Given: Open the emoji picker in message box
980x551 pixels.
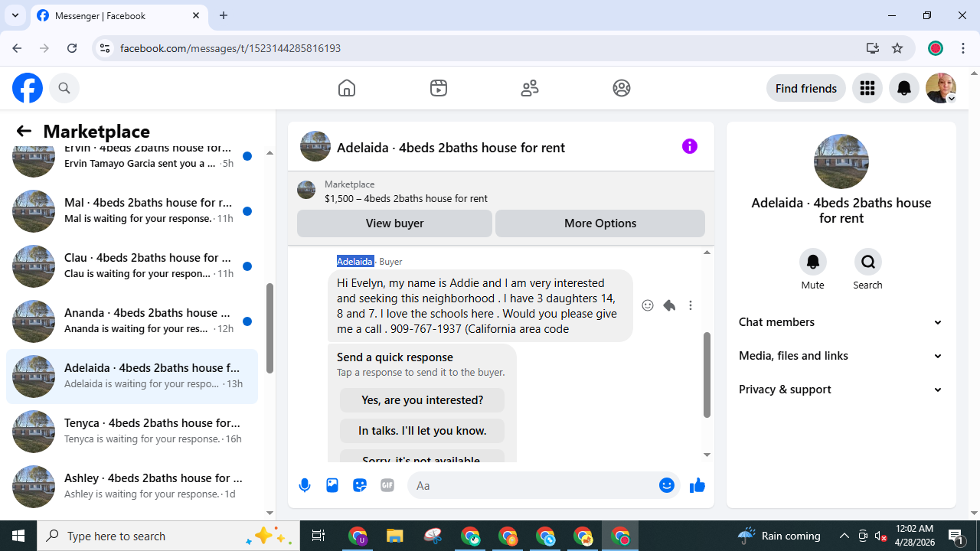Looking at the screenshot, I should point(667,485).
